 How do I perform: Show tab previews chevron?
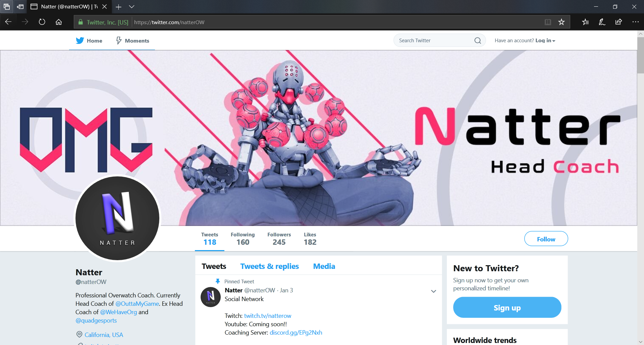tap(132, 7)
